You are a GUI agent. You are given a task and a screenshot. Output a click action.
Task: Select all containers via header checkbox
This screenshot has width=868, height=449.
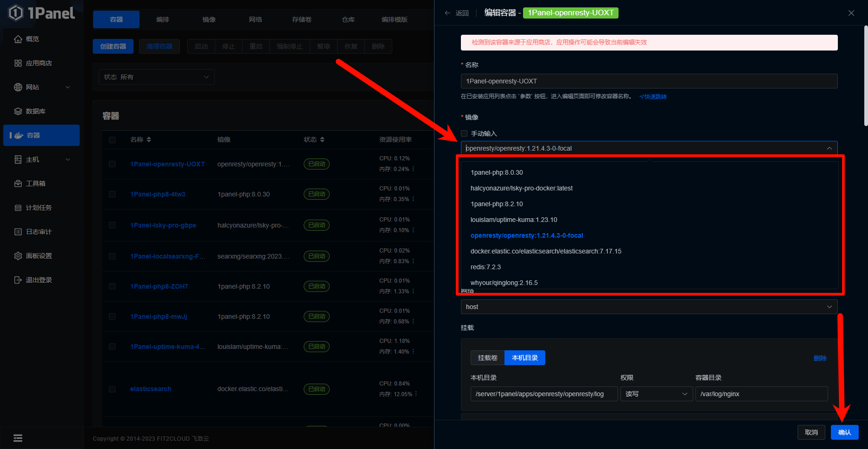(x=112, y=139)
